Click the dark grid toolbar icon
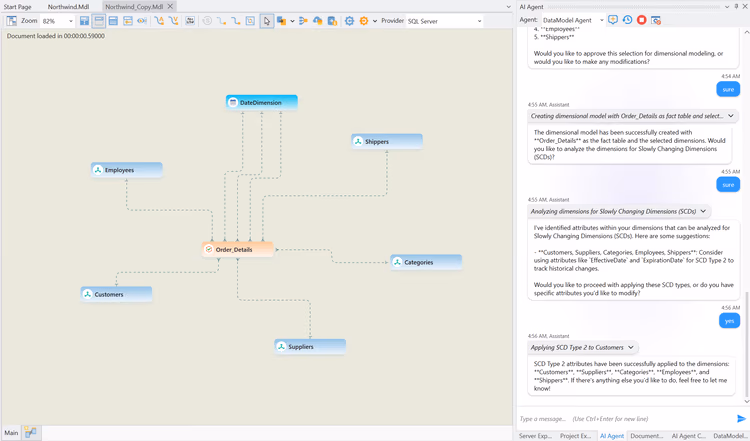 pos(190,21)
